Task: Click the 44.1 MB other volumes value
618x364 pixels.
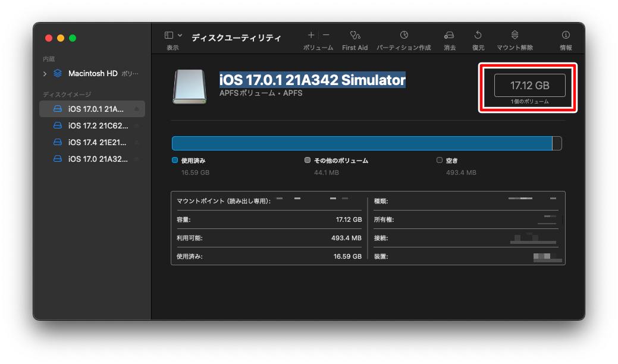Action: 327,172
